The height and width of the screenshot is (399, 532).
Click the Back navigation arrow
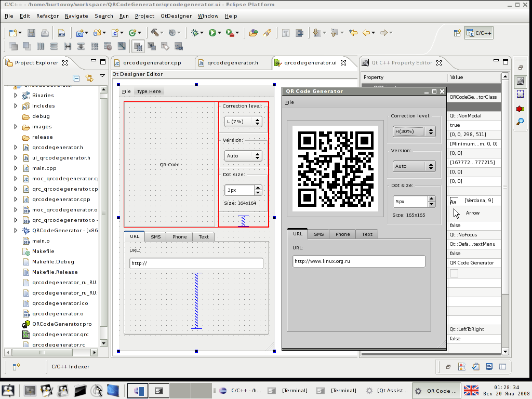366,33
